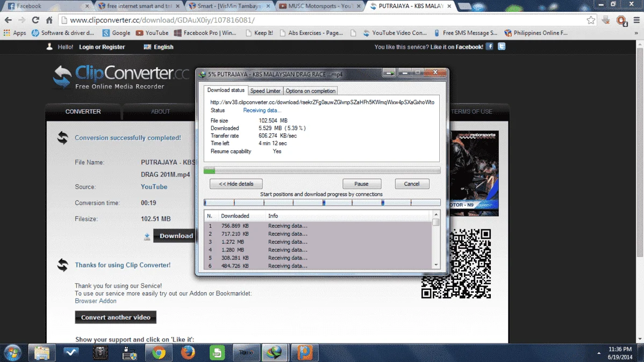644x362 pixels.
Task: Click the connections list scroll-up arrow
Action: tap(436, 215)
